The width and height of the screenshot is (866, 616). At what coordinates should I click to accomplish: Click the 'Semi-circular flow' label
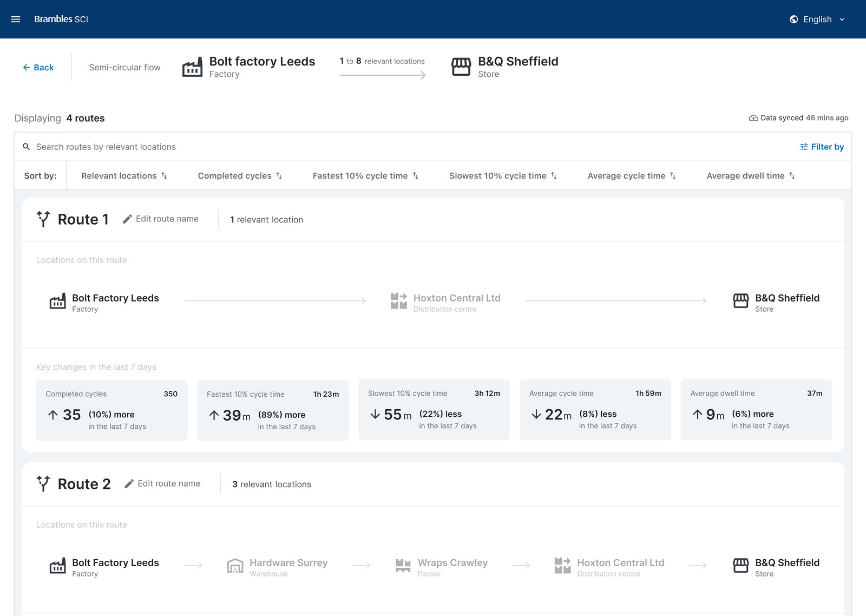[x=124, y=67]
